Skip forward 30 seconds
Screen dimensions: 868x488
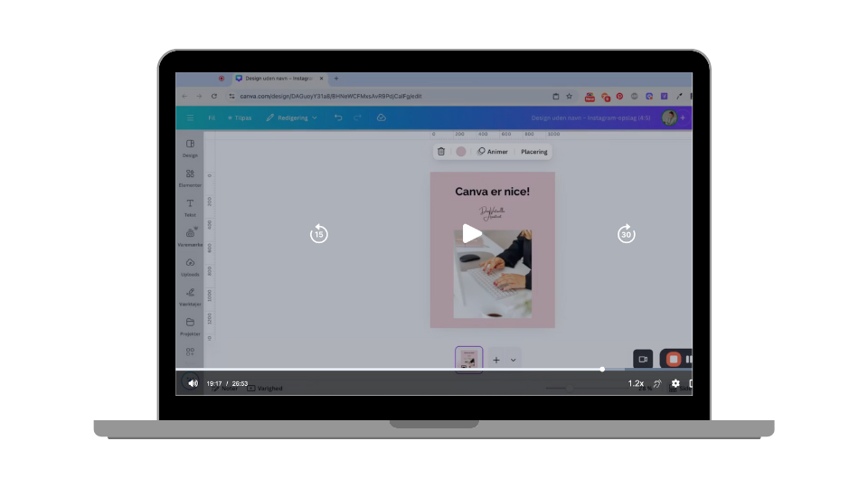(626, 234)
